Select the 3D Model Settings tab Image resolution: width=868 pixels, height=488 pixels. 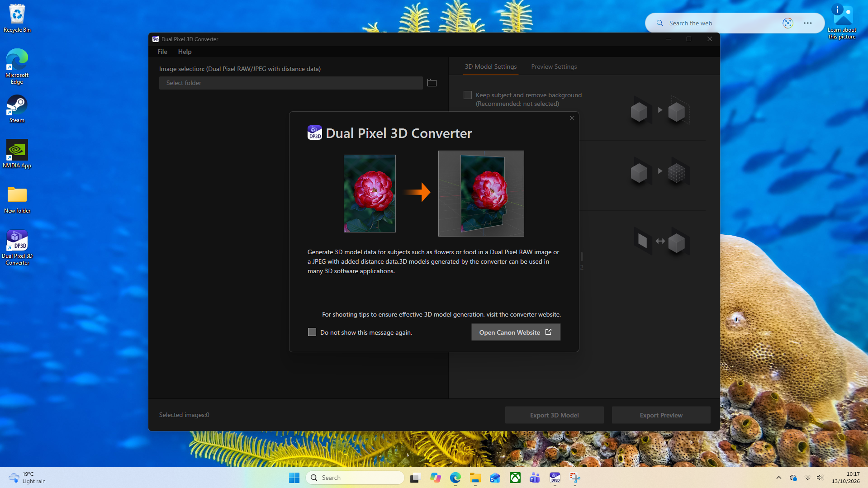(x=491, y=66)
